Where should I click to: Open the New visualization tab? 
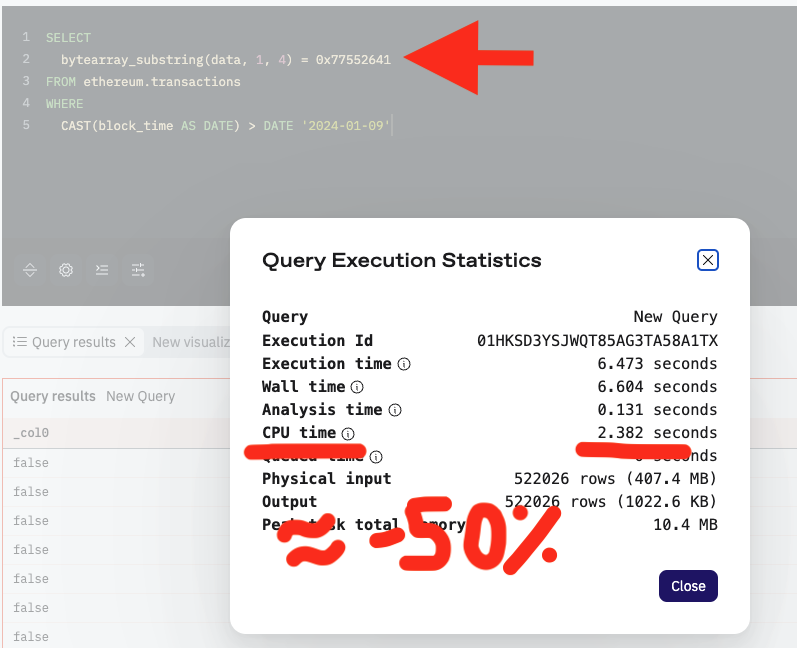[x=191, y=342]
